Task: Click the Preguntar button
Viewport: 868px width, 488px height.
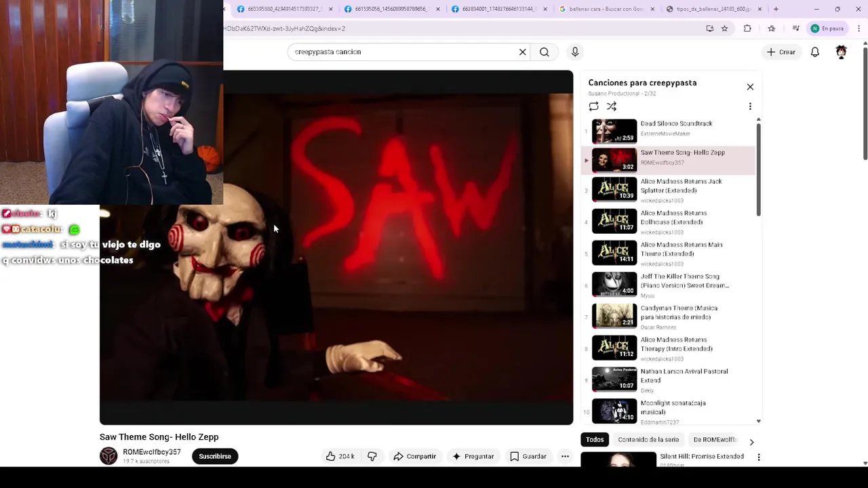Action: (x=473, y=456)
